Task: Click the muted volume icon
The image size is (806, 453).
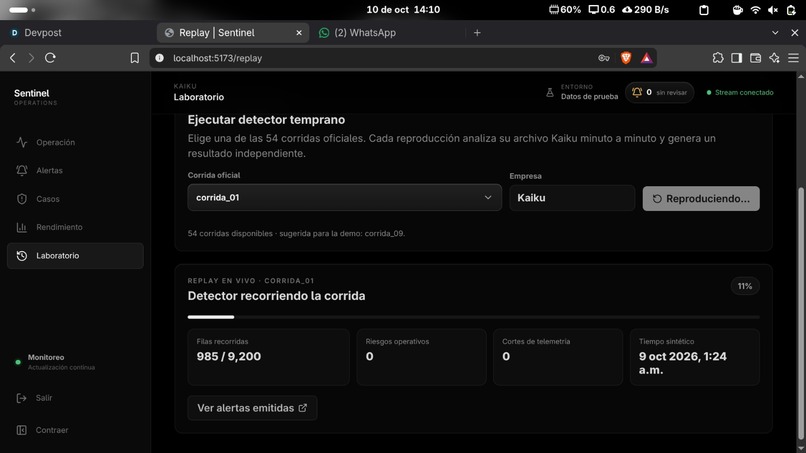Action: click(773, 10)
